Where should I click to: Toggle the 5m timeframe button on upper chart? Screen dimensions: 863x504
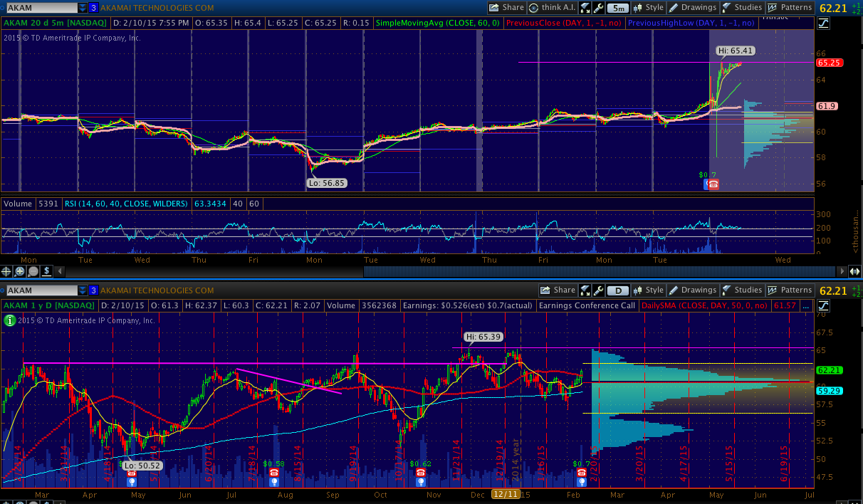click(x=618, y=8)
